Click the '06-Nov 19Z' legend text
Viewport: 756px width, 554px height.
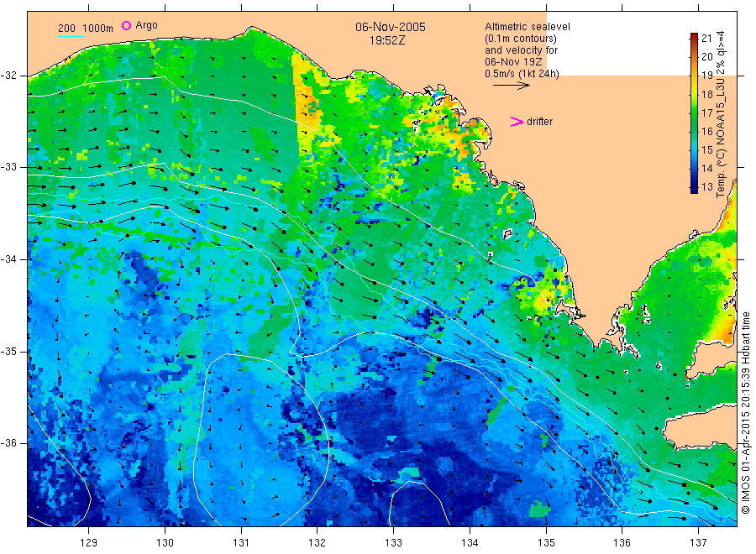pyautogui.click(x=513, y=61)
